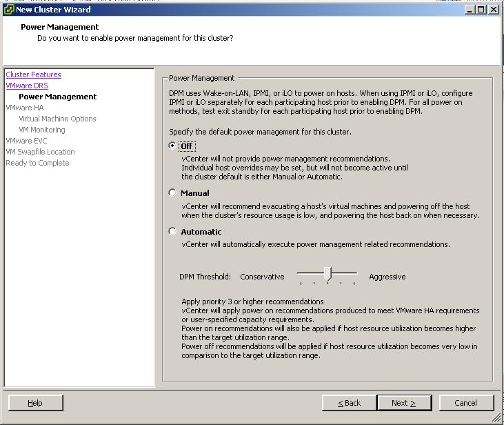Go back with the Back button
The width and height of the screenshot is (504, 425).
pos(350,403)
